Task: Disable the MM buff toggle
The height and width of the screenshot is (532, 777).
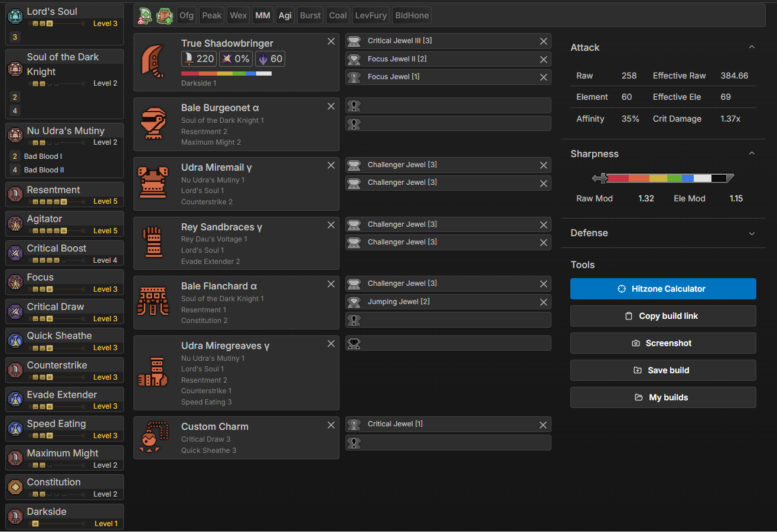Action: point(262,15)
